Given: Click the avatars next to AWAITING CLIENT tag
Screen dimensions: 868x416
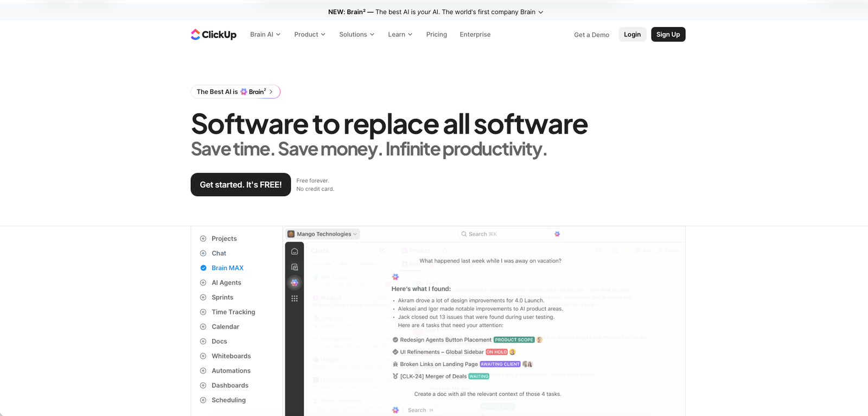Looking at the screenshot, I should pos(527,364).
